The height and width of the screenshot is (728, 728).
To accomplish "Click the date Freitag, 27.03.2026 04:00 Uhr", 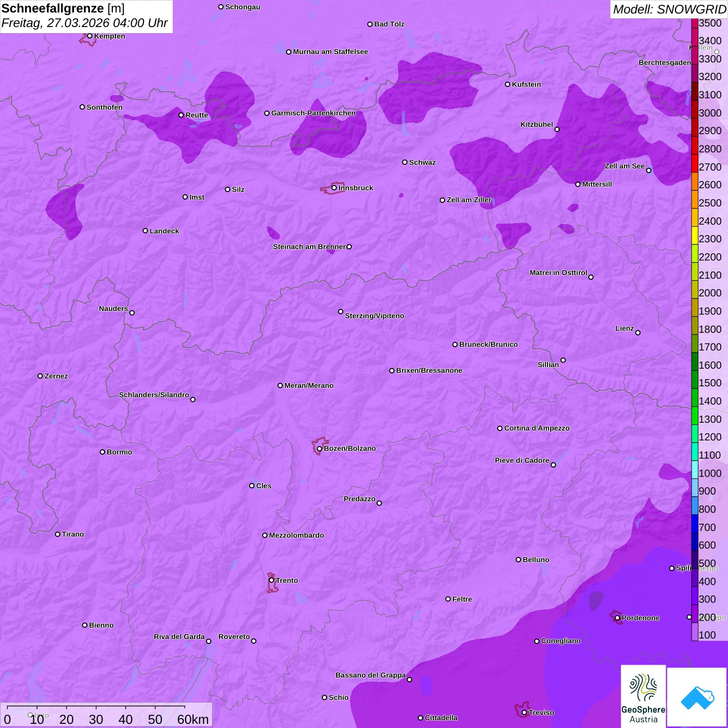I will click(x=84, y=23).
